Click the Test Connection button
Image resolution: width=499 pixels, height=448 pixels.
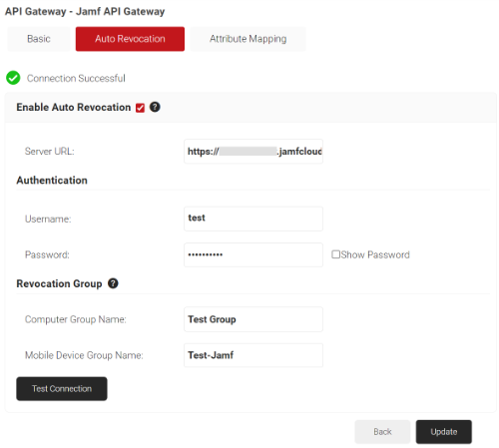pyautogui.click(x=62, y=388)
